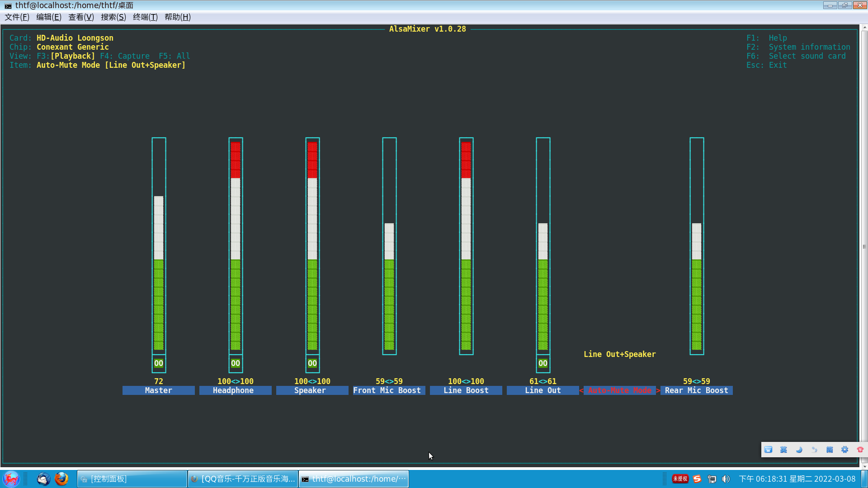This screenshot has height=488, width=868.
Task: Toggle the Master mute indicator
Action: click(159, 363)
